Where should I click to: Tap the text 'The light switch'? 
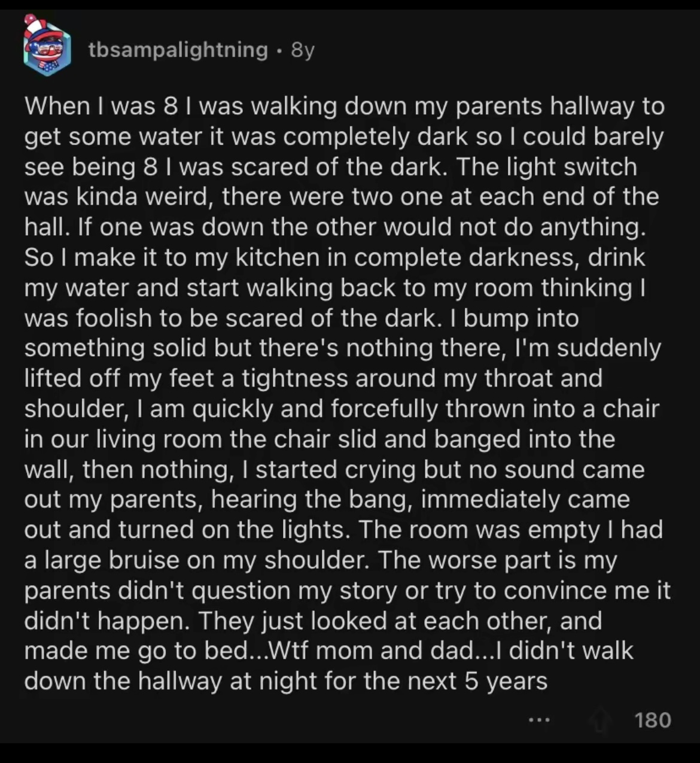click(x=547, y=166)
